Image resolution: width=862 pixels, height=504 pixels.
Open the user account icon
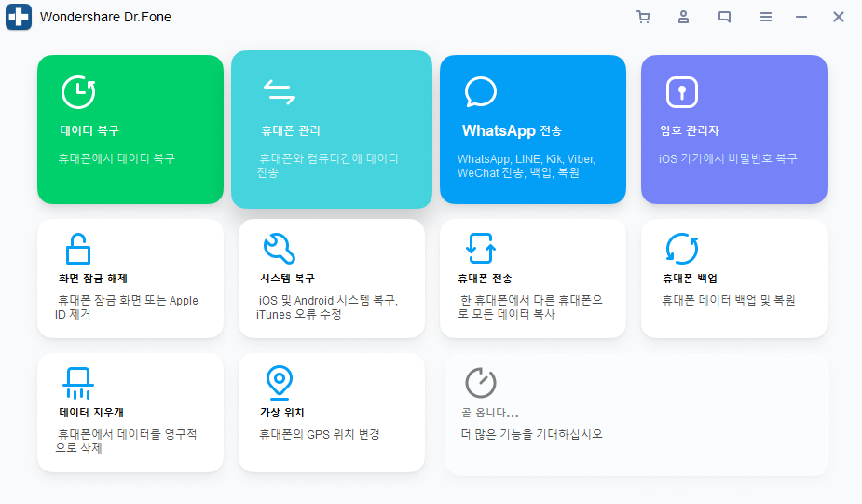coord(683,17)
